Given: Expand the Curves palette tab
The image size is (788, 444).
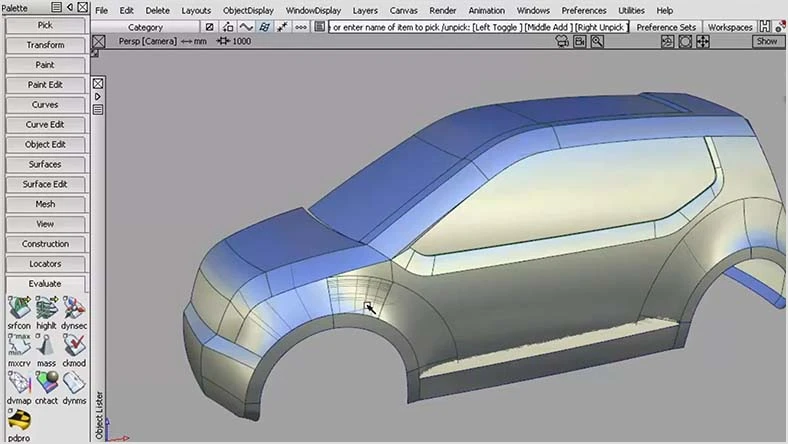Looking at the screenshot, I should point(45,105).
